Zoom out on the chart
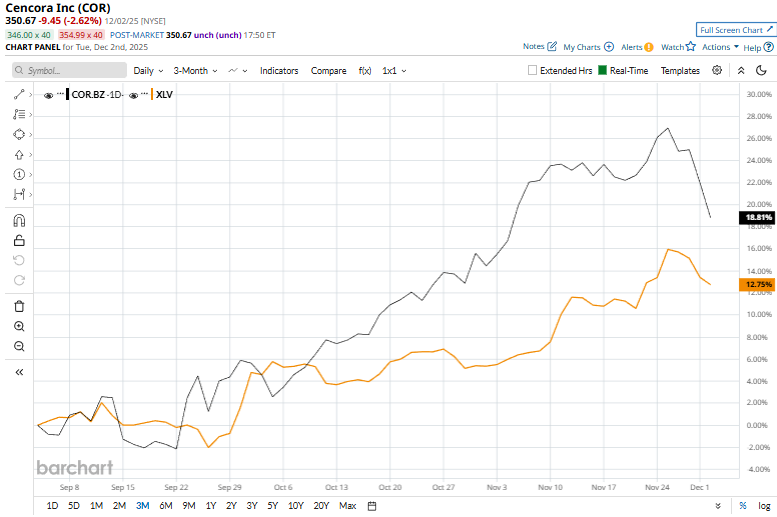This screenshot has width=777, height=517. pyautogui.click(x=19, y=346)
